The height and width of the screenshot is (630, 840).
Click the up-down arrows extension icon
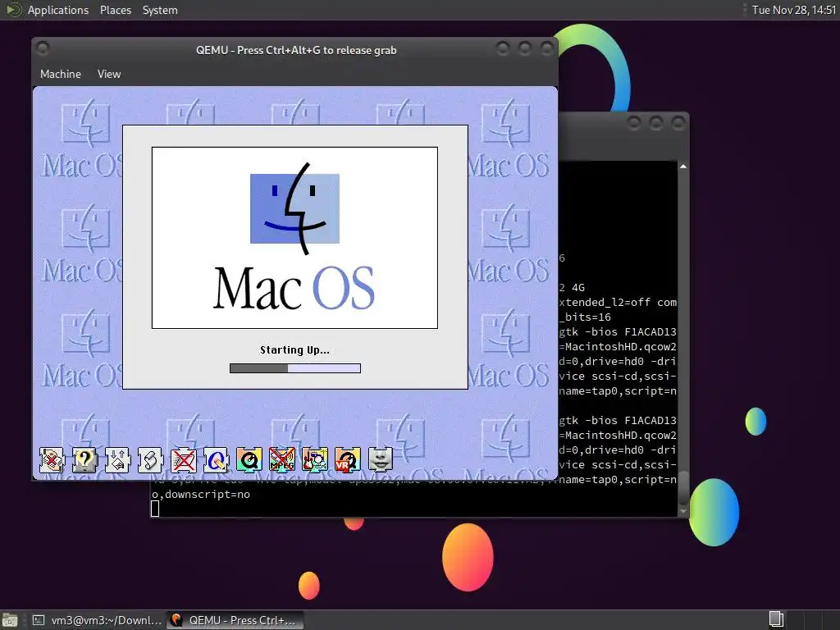(117, 459)
